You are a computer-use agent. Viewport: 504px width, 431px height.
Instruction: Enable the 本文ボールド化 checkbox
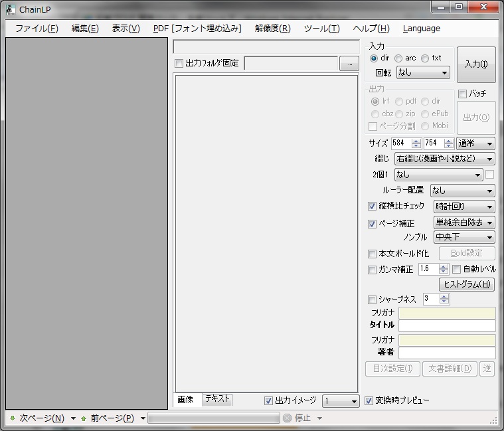click(x=372, y=254)
